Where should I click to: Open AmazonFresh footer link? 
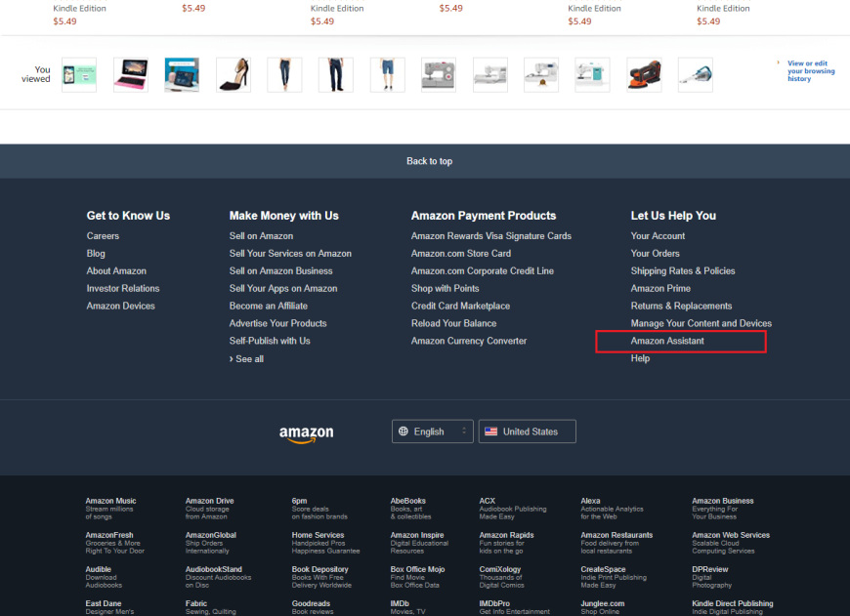[x=115, y=543]
